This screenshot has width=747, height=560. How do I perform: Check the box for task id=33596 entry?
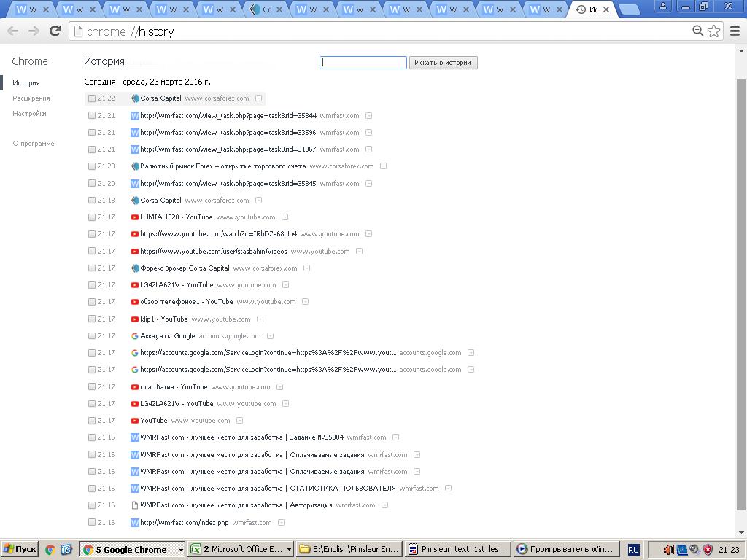click(92, 133)
